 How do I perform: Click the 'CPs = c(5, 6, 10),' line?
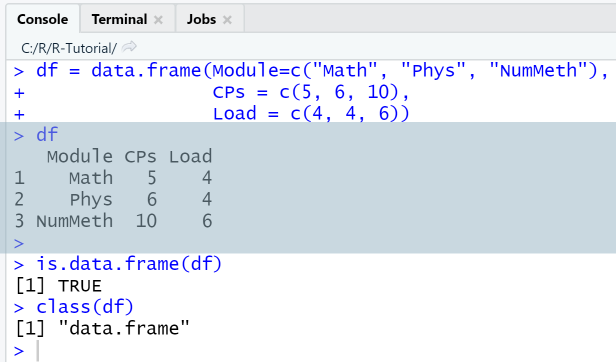(311, 92)
